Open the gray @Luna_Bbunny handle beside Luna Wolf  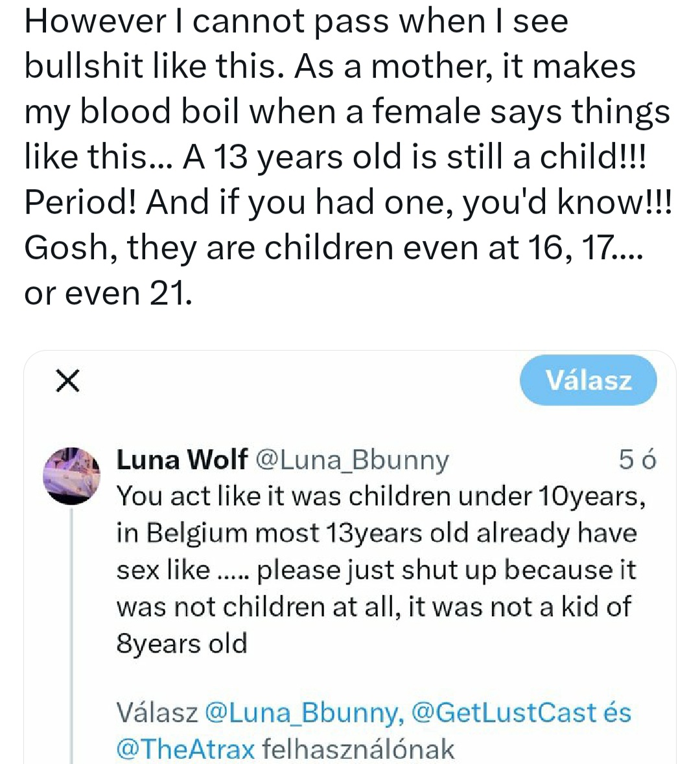click(352, 459)
